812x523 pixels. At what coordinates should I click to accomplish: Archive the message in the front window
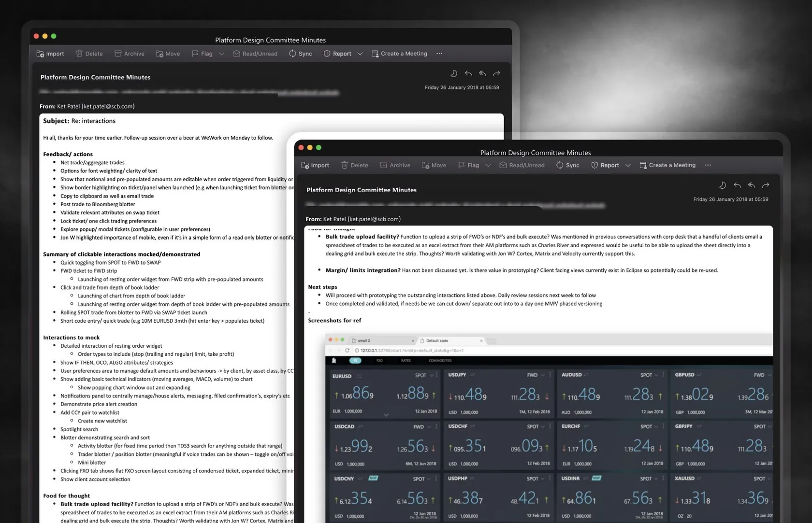point(395,165)
